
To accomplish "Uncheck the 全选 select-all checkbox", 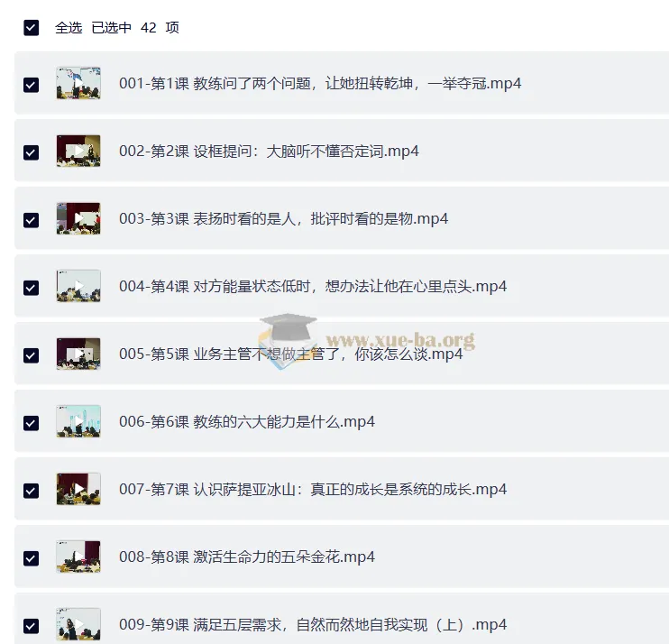I will click(32, 28).
